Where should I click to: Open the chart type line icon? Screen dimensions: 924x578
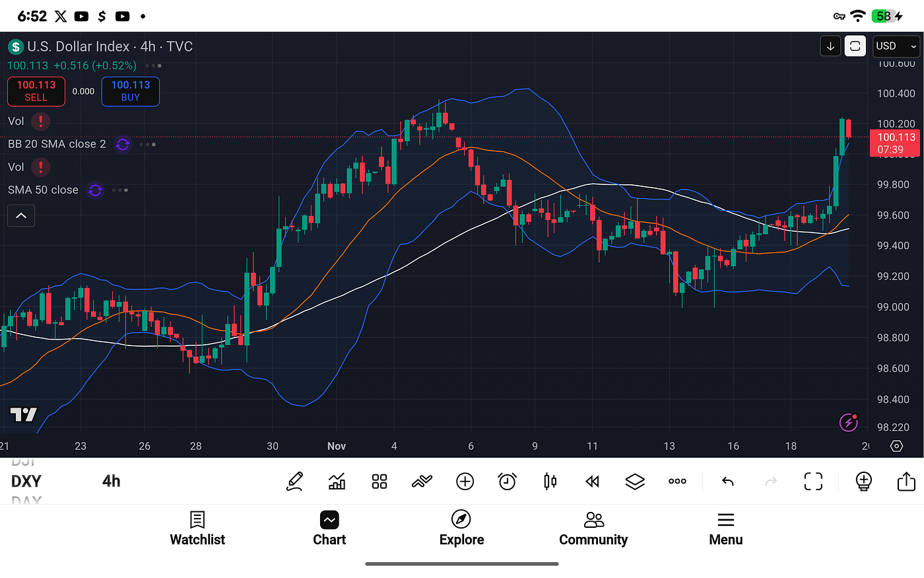tap(422, 482)
